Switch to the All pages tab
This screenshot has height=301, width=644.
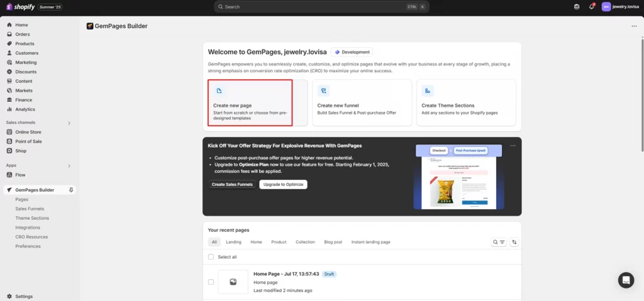pos(214,243)
